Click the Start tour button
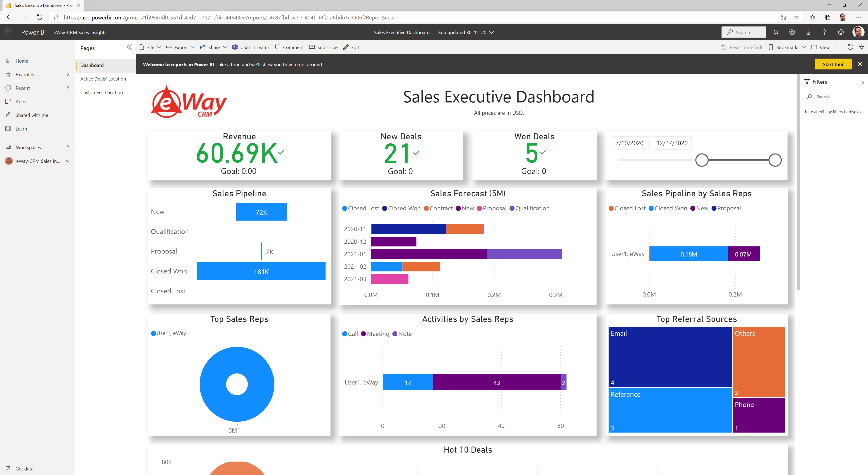The height and width of the screenshot is (475, 868). click(833, 64)
